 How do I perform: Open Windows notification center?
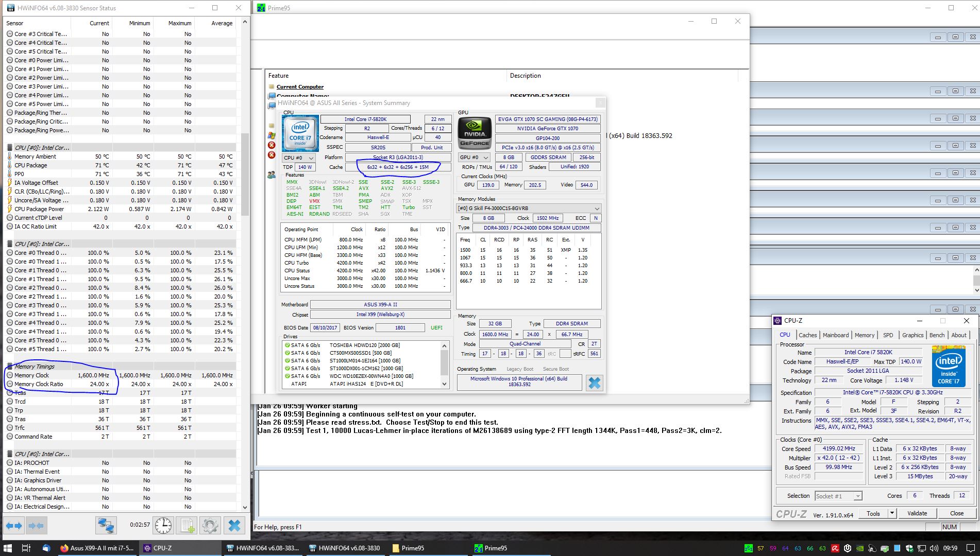970,548
